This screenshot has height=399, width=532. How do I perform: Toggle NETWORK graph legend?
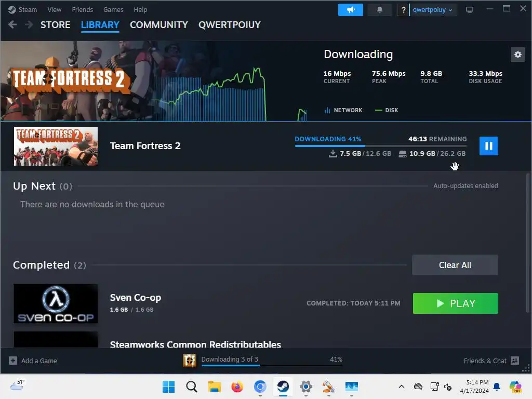[343, 110]
